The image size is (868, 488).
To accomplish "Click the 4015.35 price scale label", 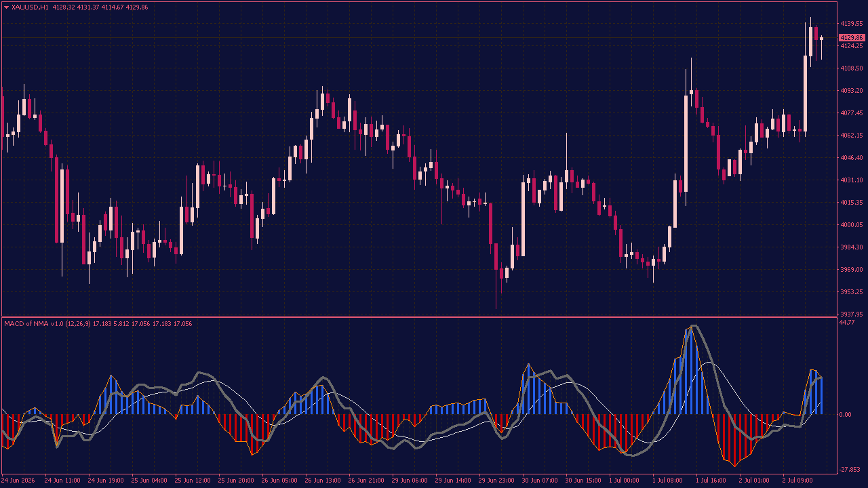I will (851, 203).
